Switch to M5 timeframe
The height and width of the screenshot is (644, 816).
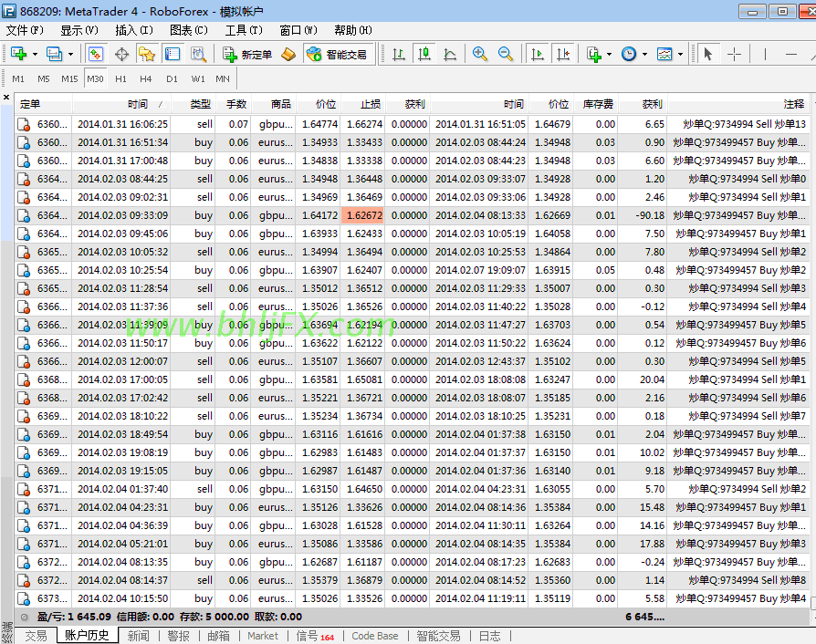pyautogui.click(x=44, y=78)
